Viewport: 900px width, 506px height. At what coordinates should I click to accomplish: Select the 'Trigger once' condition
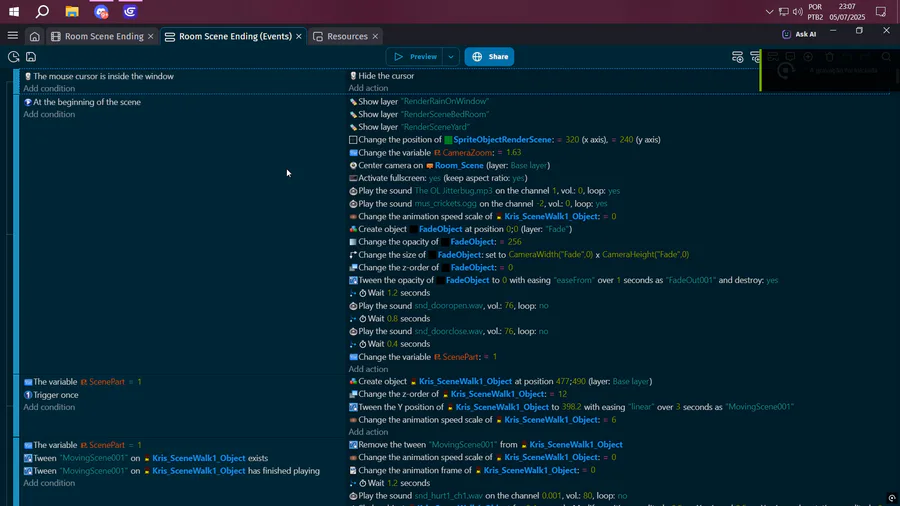pos(51,395)
